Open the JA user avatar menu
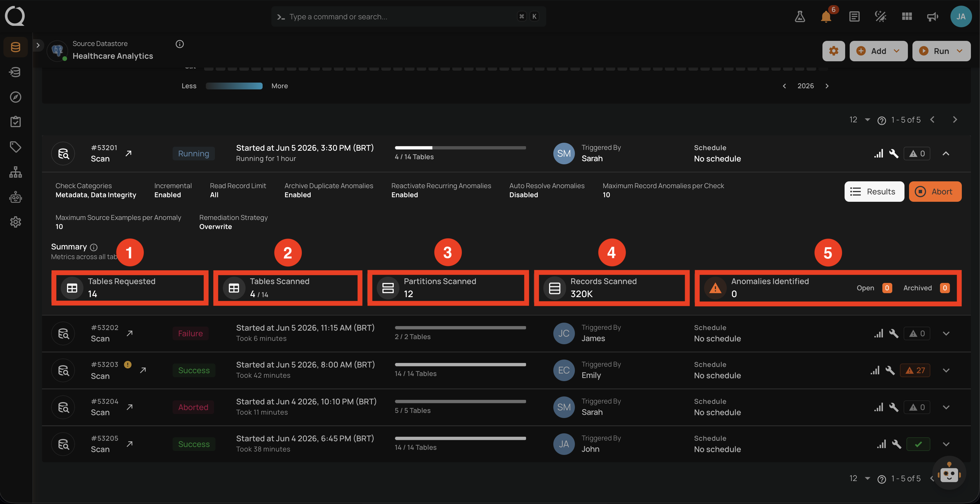This screenshot has height=504, width=980. click(x=961, y=16)
